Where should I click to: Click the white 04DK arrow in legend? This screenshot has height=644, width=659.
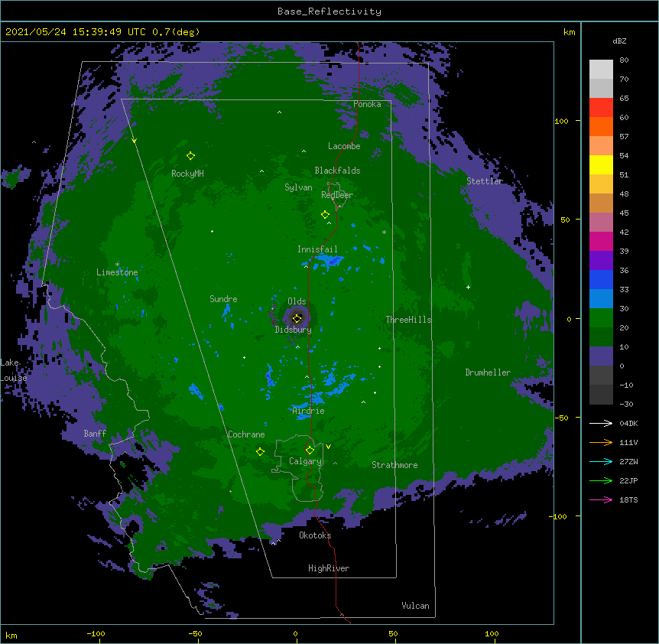(601, 423)
